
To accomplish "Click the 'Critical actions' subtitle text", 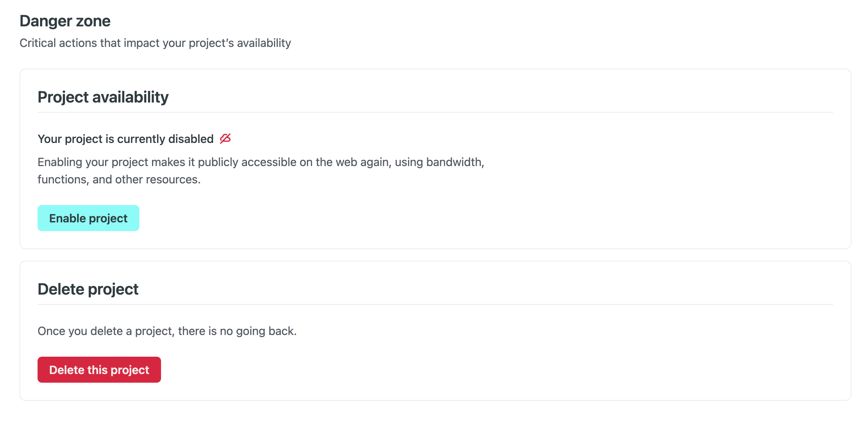I will pos(155,43).
